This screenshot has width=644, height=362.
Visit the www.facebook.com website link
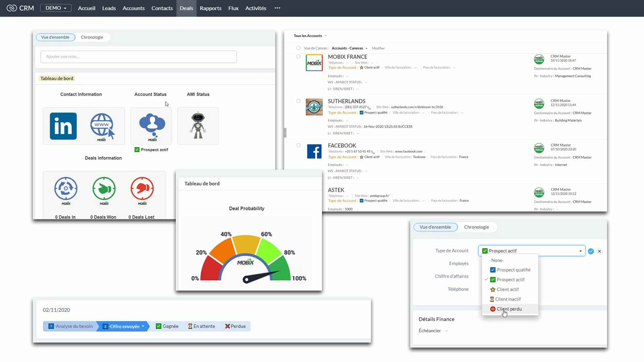tap(409, 152)
